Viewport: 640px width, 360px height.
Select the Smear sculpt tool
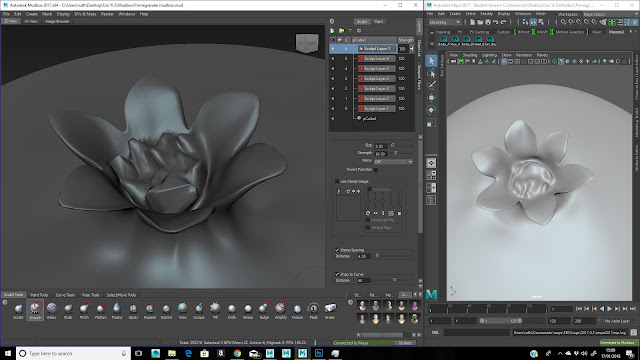(248, 311)
